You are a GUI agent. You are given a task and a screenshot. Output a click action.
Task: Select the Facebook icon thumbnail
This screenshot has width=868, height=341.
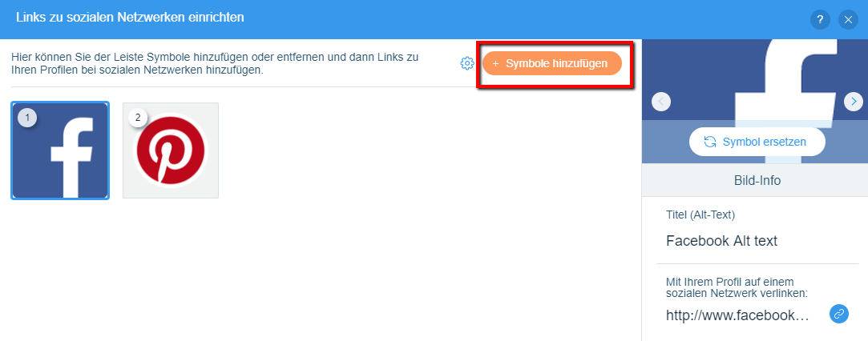60,150
